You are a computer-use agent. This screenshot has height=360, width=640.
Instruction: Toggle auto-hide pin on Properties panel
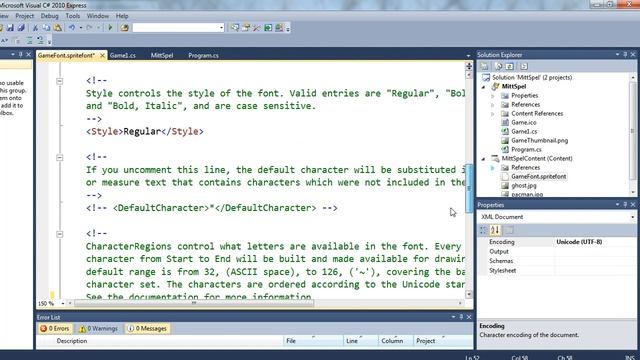pyautogui.click(x=625, y=204)
